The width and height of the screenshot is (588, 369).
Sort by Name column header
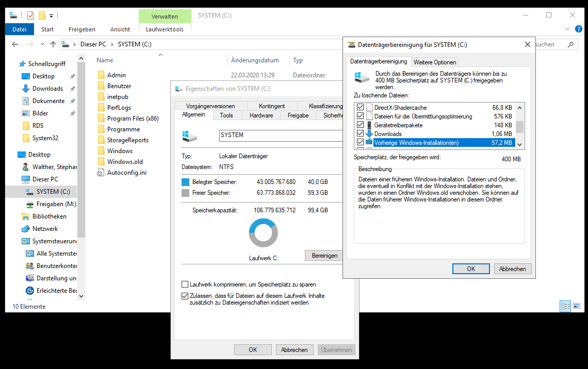click(x=105, y=60)
